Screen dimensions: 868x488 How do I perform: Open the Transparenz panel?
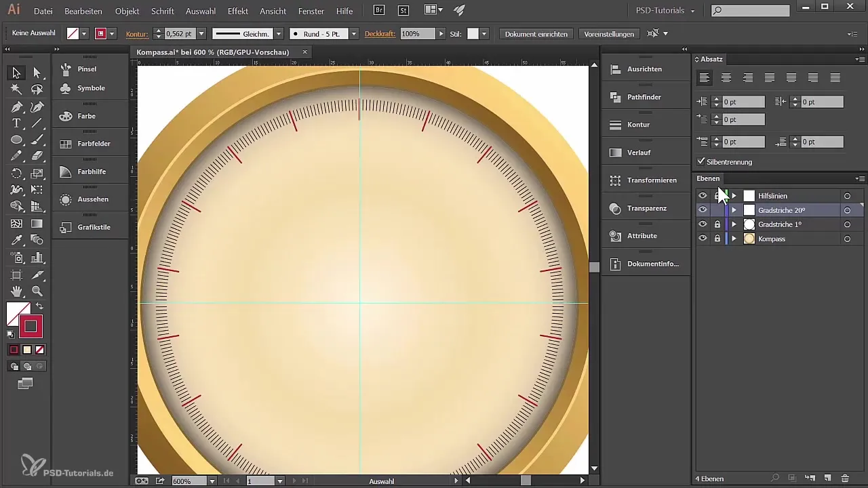pos(646,208)
